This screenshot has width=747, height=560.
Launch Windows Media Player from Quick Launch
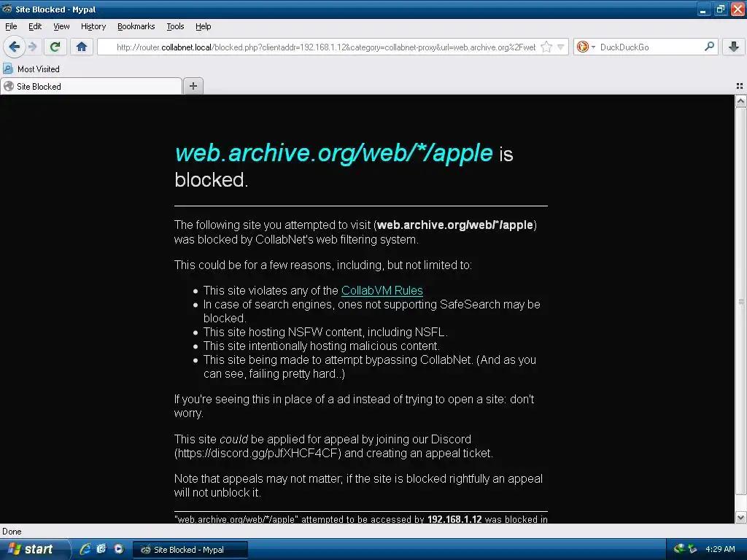pos(119,549)
